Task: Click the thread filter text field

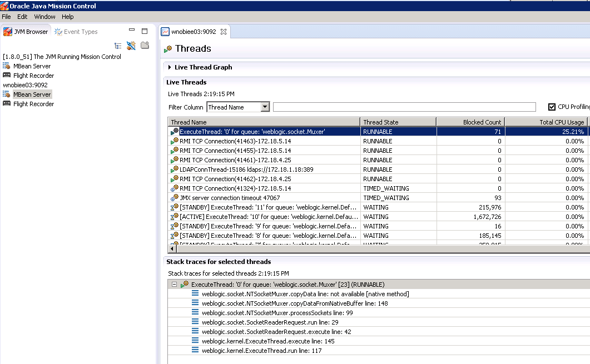Action: point(404,107)
